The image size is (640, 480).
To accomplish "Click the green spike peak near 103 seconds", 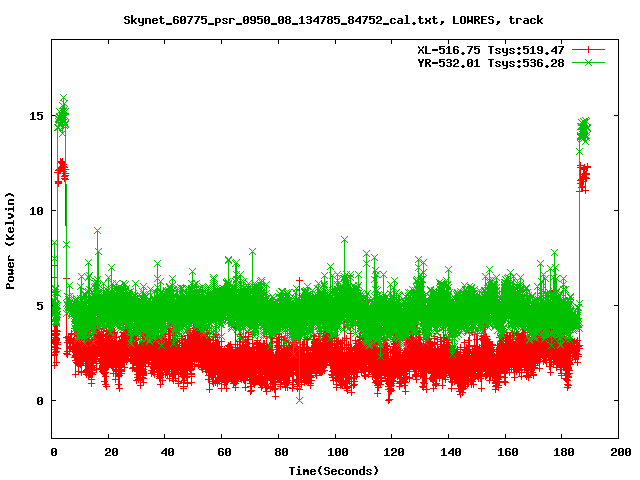I will (x=344, y=240).
